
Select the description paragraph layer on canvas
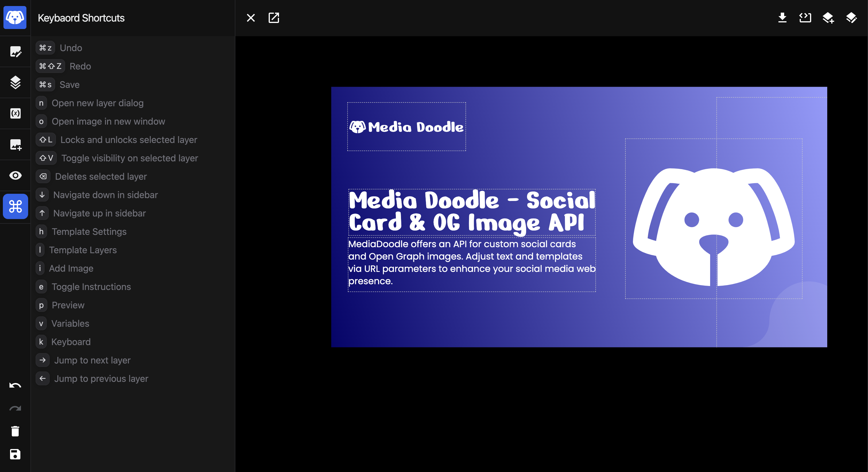tap(472, 264)
